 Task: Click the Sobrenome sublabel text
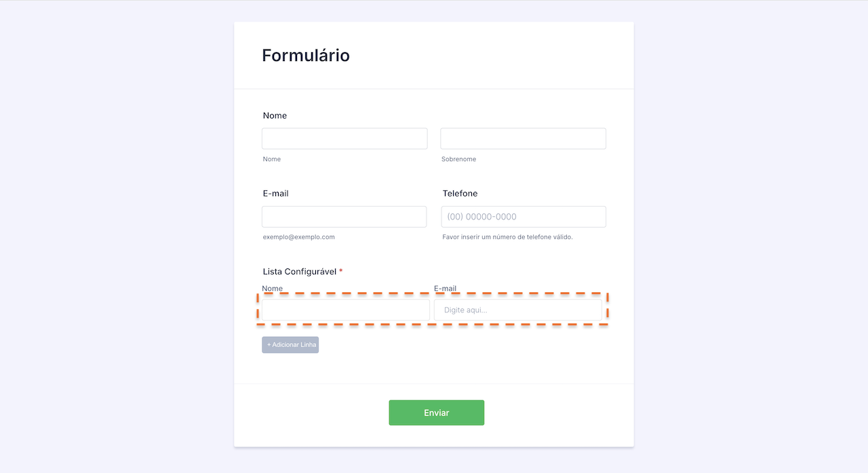[458, 159]
